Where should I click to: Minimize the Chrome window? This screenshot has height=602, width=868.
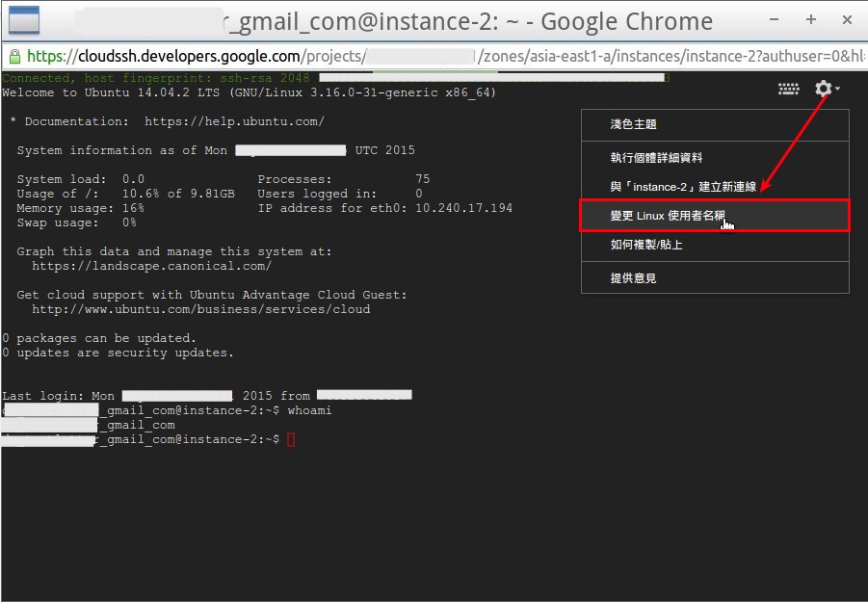[x=775, y=20]
